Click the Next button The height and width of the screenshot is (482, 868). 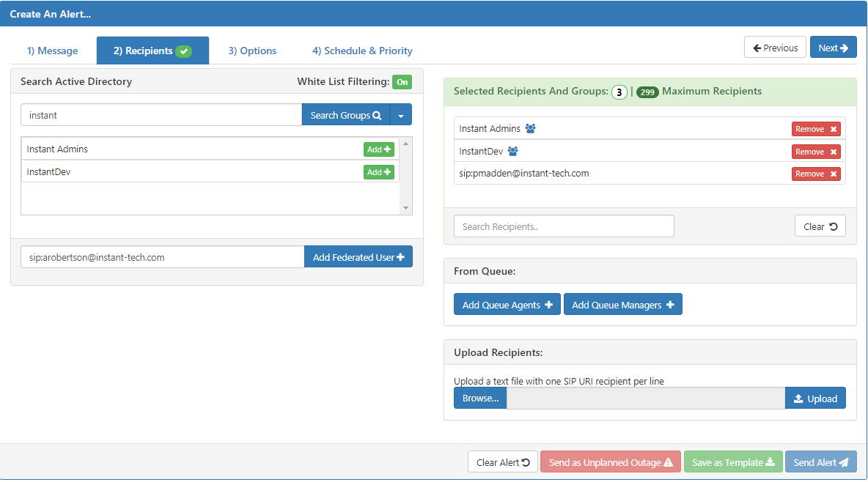833,48
